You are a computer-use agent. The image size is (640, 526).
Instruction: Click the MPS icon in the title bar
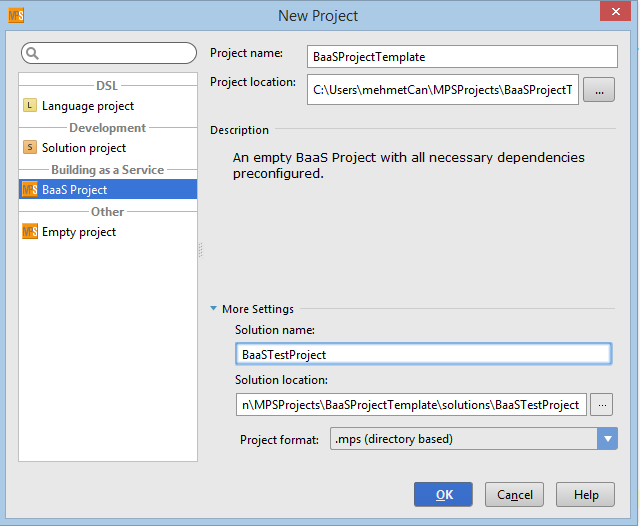(x=15, y=15)
